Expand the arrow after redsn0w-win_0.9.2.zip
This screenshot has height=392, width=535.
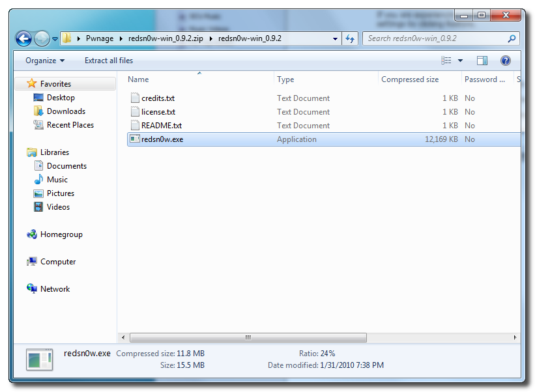coord(211,38)
